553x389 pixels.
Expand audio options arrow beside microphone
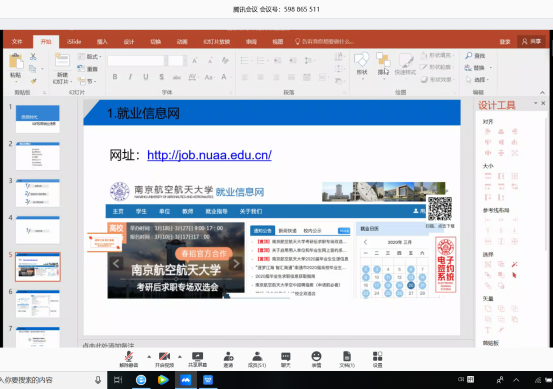click(x=149, y=357)
